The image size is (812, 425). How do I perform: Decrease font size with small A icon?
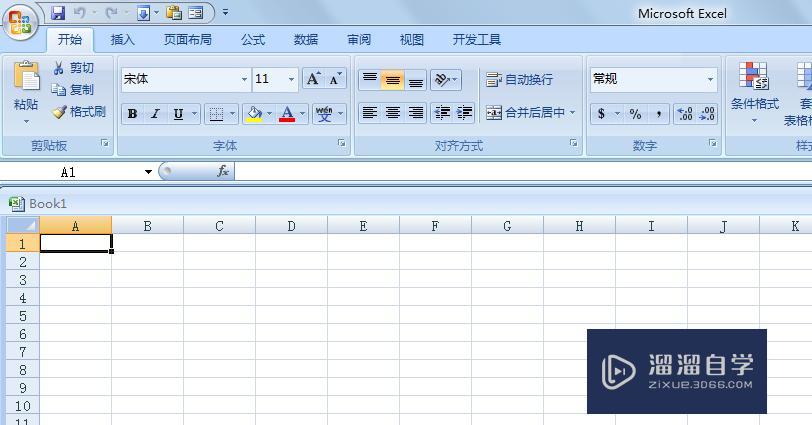(336, 79)
